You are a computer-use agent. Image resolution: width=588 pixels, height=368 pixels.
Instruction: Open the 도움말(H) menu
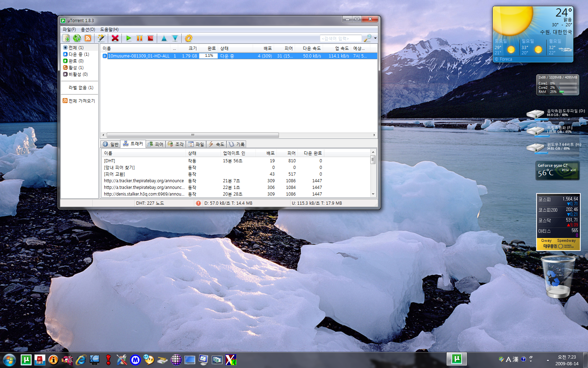[x=109, y=29]
